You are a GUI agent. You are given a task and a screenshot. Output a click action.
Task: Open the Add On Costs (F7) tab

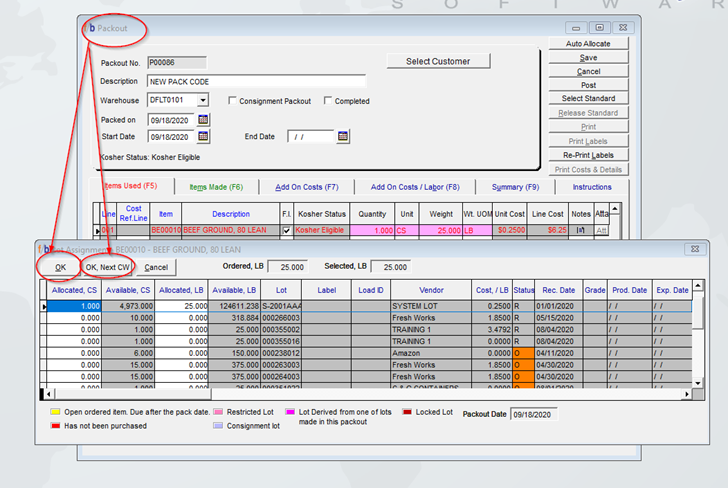click(307, 187)
